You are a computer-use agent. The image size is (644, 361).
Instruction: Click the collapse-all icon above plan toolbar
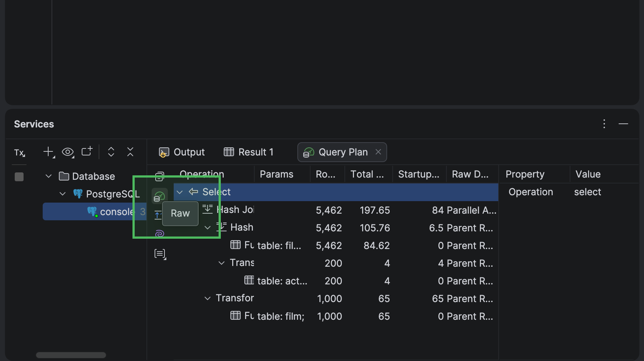159,176
